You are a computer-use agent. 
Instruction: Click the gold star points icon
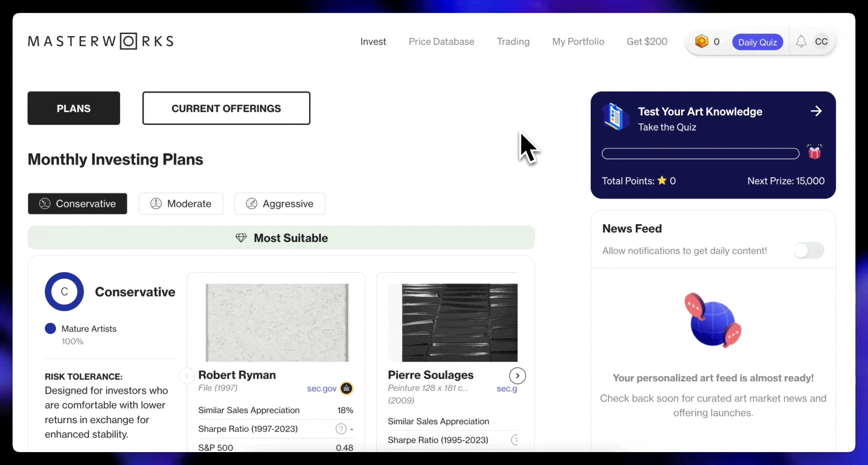click(662, 180)
